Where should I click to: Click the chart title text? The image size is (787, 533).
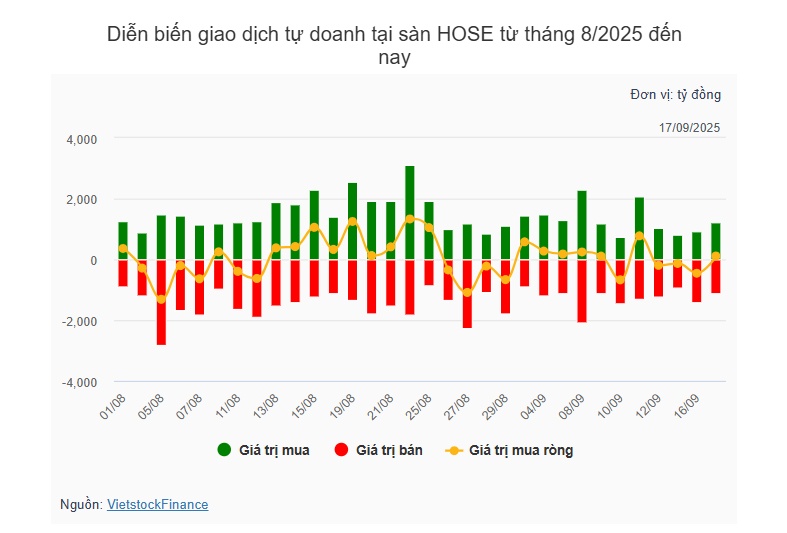[x=394, y=46]
